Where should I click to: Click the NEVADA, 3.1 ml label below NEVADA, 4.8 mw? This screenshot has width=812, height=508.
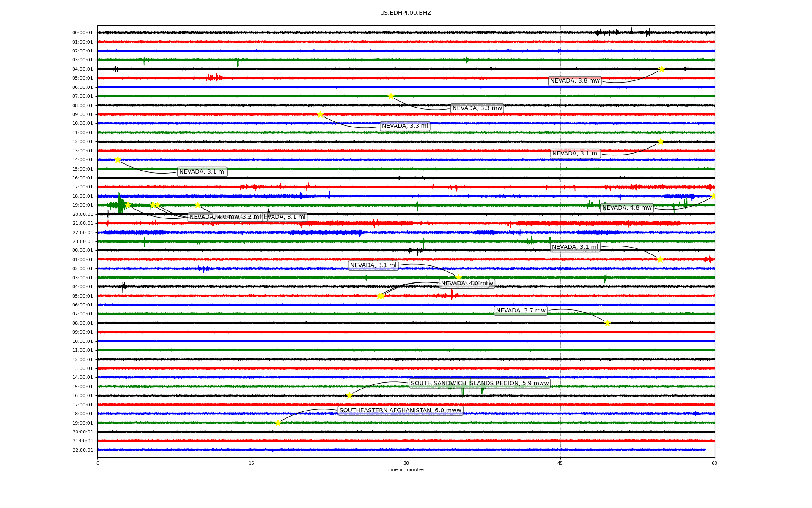pos(575,247)
